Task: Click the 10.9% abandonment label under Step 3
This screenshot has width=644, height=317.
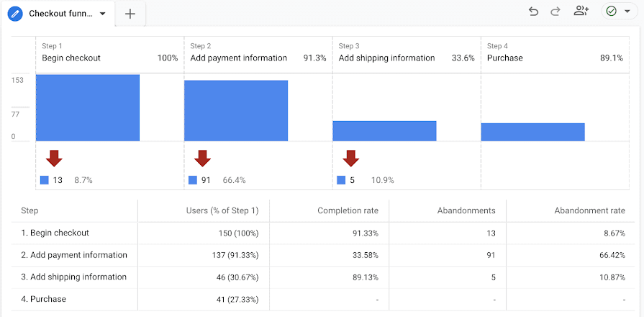Action: click(382, 180)
